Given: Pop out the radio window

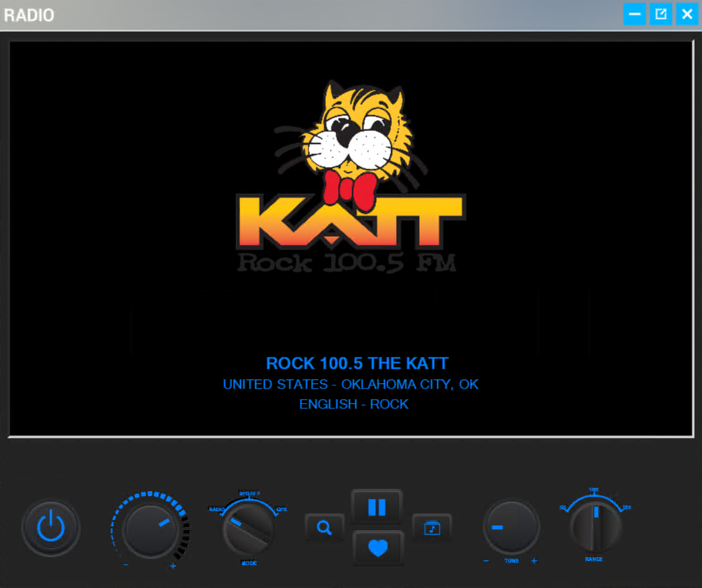Looking at the screenshot, I should point(661,14).
